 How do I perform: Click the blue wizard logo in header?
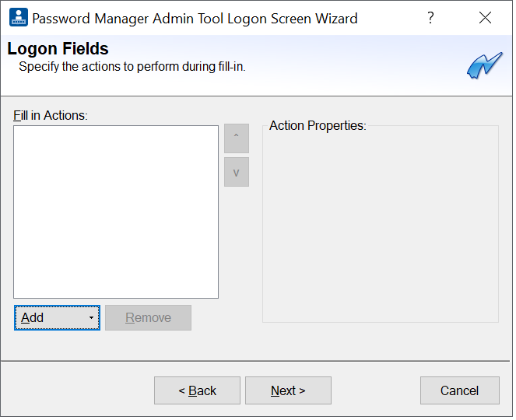point(484,66)
